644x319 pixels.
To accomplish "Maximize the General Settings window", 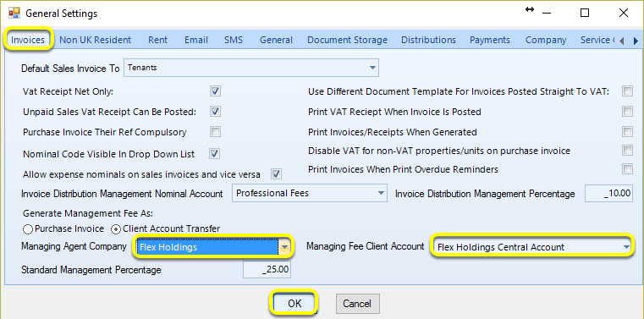I will 585,14.
